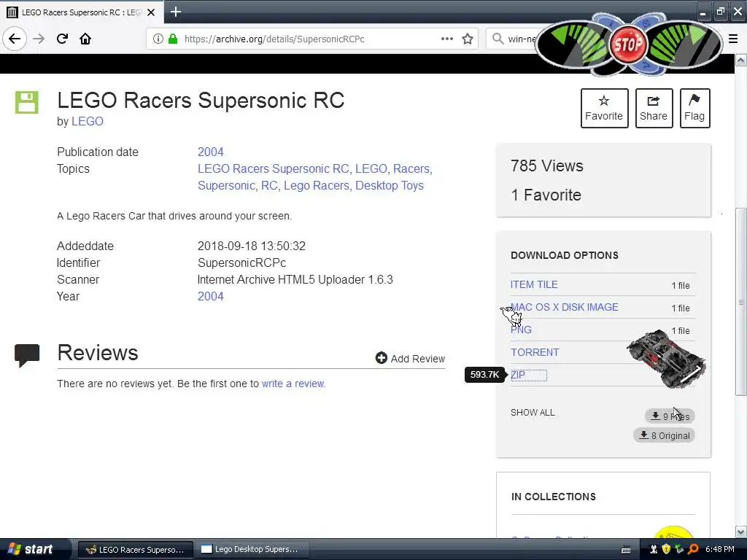Click the search magnifier icon
Image resolution: width=747 pixels, height=560 pixels.
(498, 39)
